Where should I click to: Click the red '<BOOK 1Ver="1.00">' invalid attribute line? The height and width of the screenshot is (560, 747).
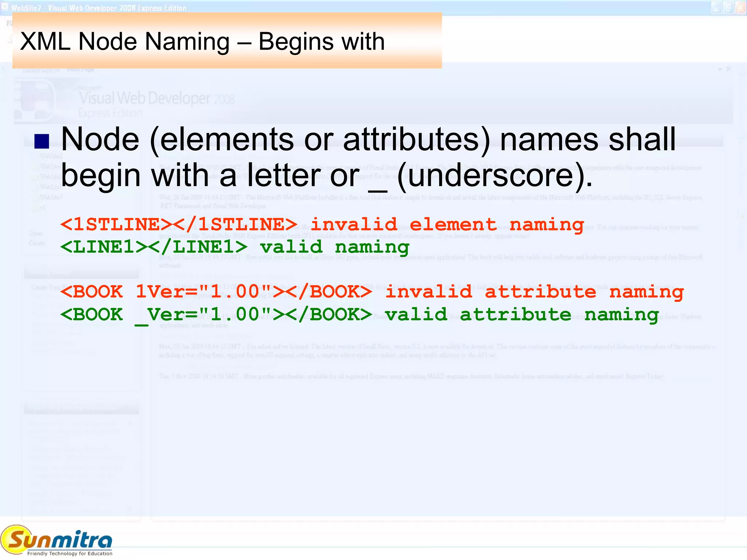[372, 292]
